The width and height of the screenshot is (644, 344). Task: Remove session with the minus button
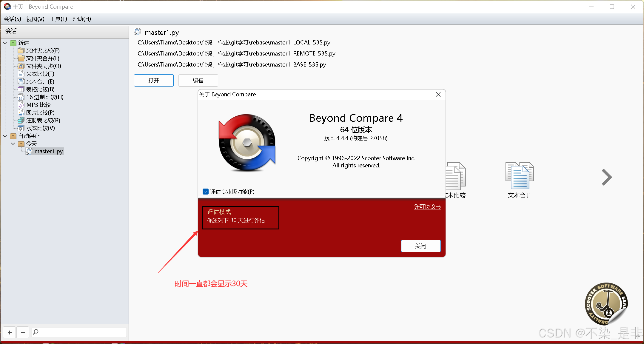click(x=23, y=332)
